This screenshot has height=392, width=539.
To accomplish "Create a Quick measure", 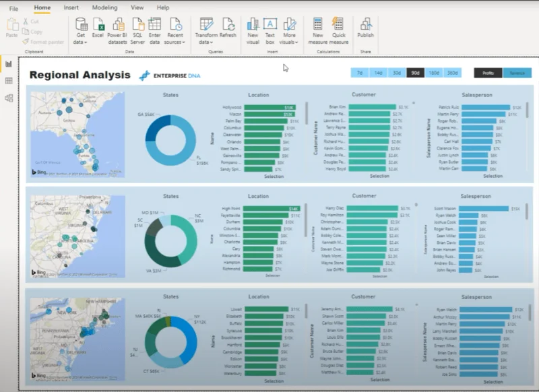I will pyautogui.click(x=339, y=31).
